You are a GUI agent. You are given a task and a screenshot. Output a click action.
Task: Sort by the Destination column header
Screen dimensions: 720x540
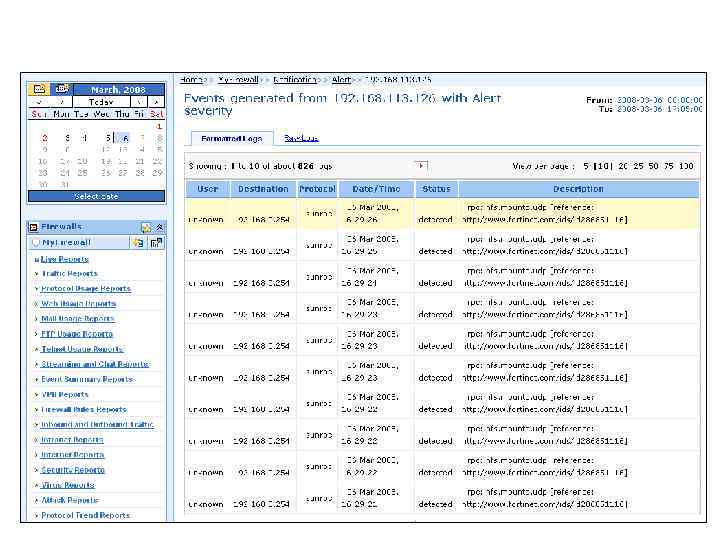[x=263, y=189]
